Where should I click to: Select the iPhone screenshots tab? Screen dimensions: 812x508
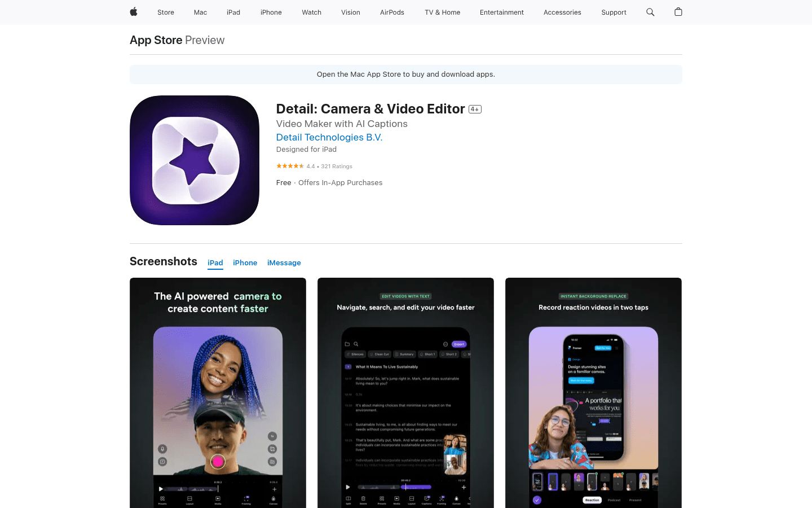tap(245, 263)
